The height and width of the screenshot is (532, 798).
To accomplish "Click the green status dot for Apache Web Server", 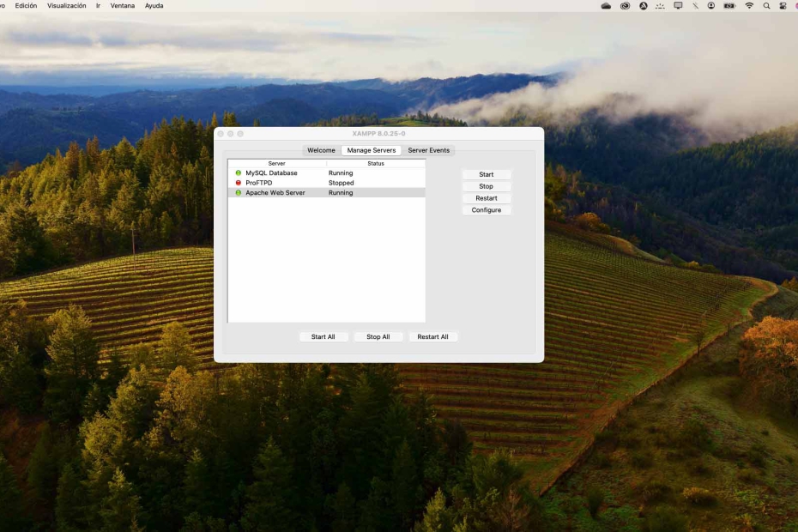I will pyautogui.click(x=239, y=193).
